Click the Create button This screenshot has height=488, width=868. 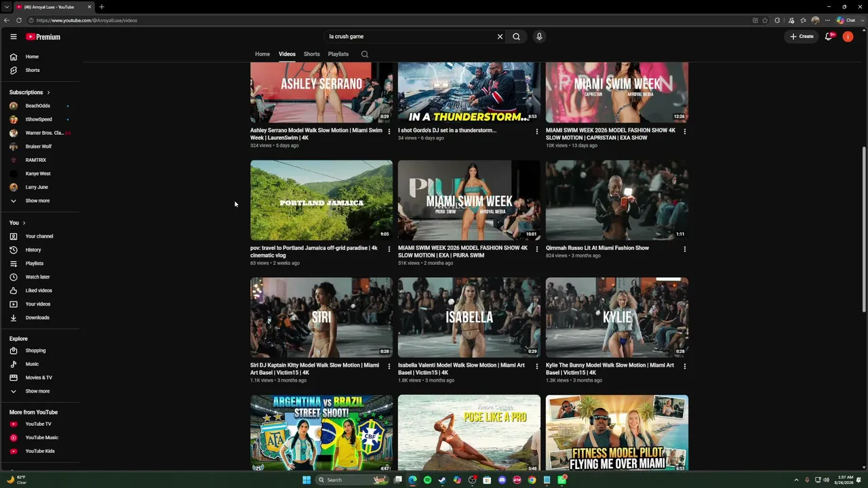tap(802, 37)
